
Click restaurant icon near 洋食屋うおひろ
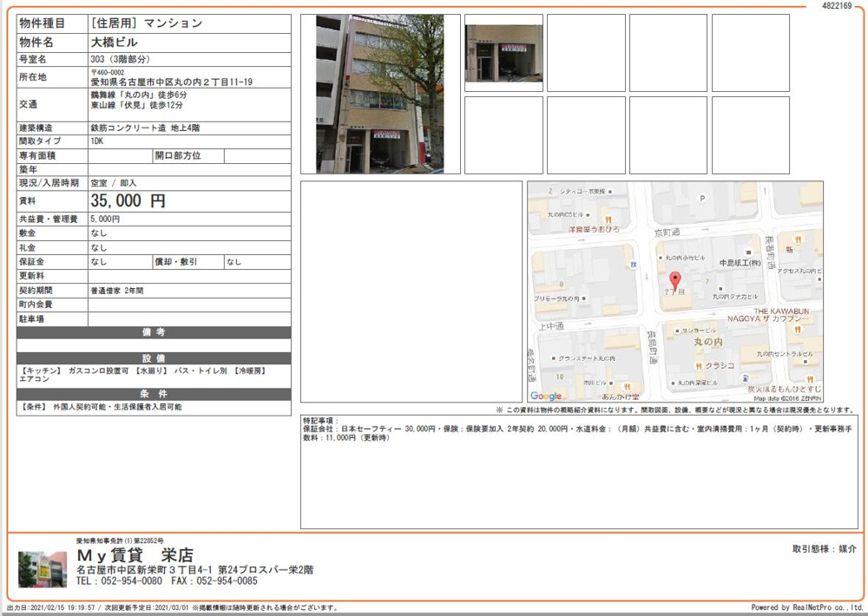pyautogui.click(x=608, y=220)
